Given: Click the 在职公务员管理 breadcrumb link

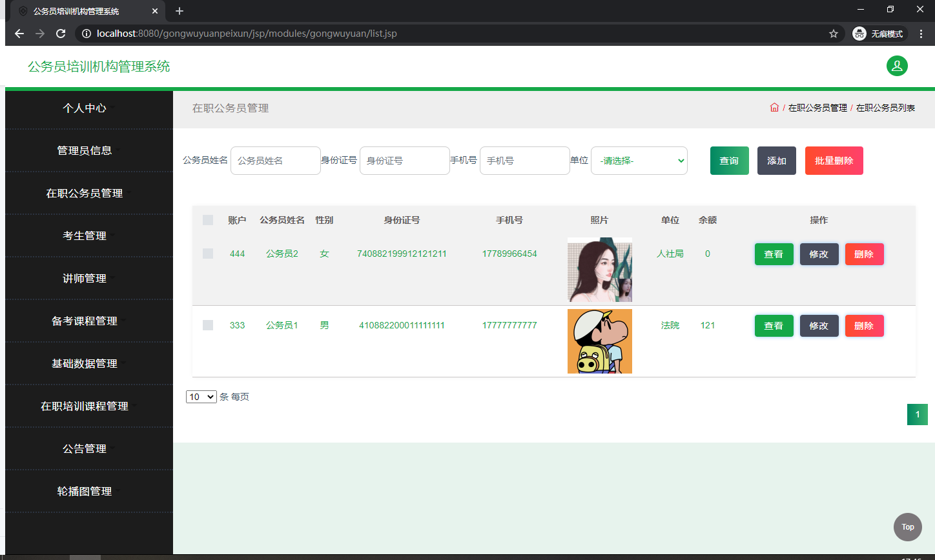Looking at the screenshot, I should (817, 108).
